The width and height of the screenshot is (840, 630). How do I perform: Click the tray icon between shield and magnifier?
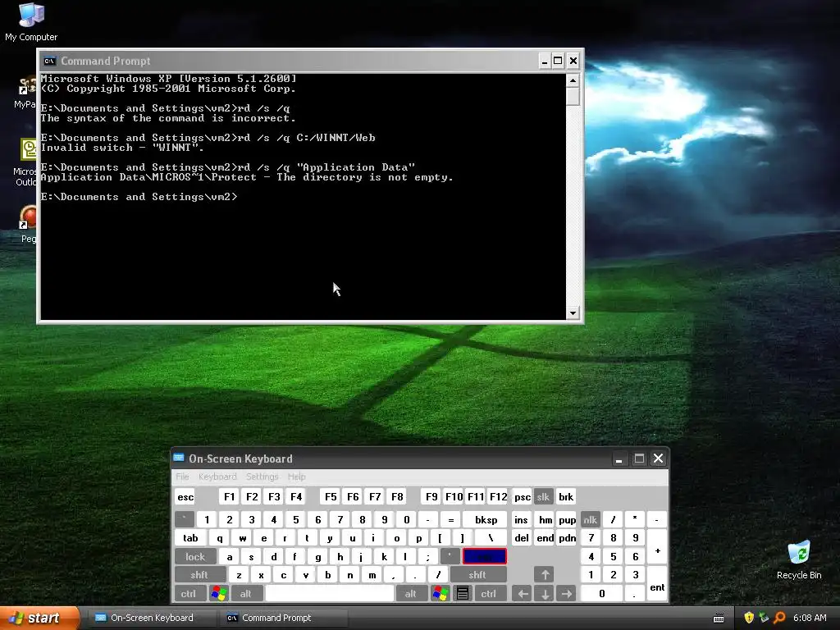point(764,618)
